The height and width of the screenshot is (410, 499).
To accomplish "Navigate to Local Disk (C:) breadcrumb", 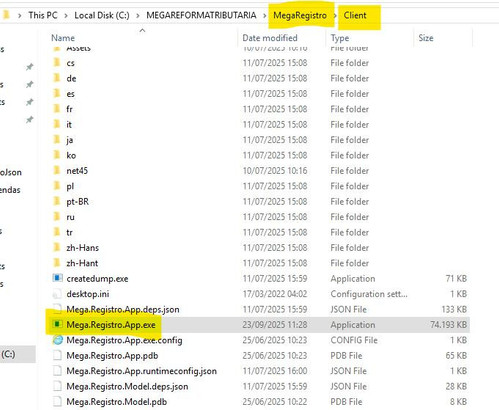I will [102, 15].
